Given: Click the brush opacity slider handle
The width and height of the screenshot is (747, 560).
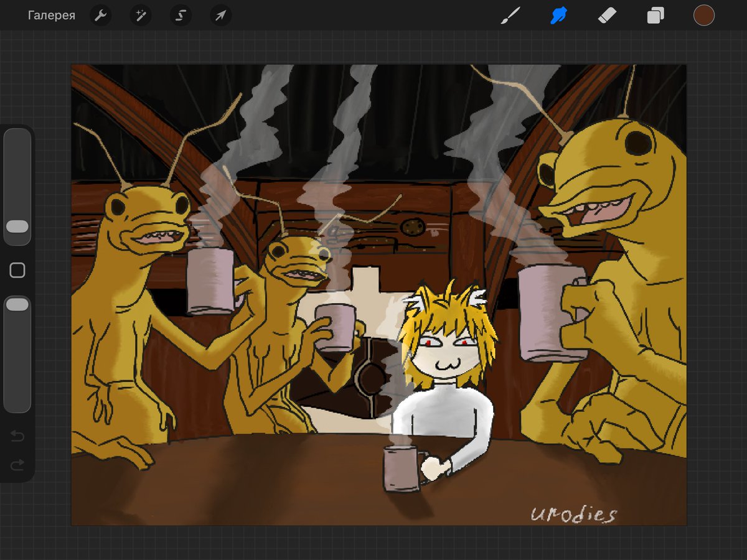Looking at the screenshot, I should [x=17, y=304].
